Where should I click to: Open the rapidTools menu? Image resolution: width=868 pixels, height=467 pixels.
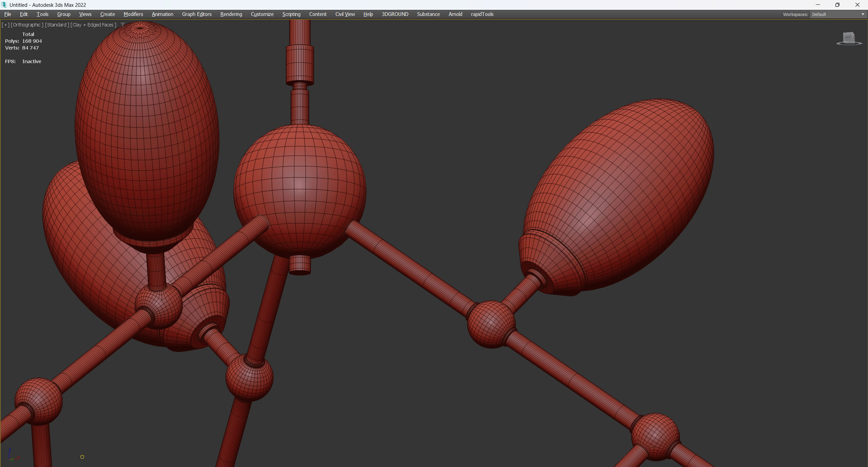click(482, 14)
